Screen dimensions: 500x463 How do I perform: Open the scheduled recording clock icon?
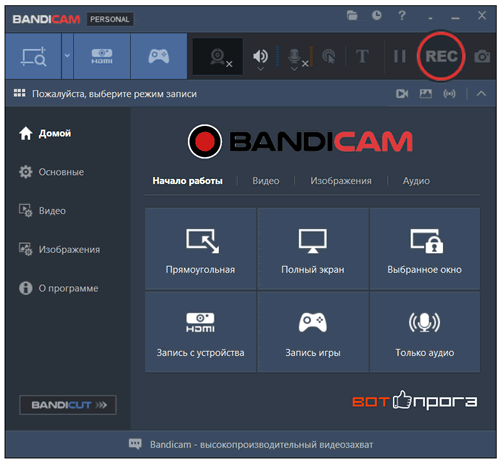click(x=377, y=15)
